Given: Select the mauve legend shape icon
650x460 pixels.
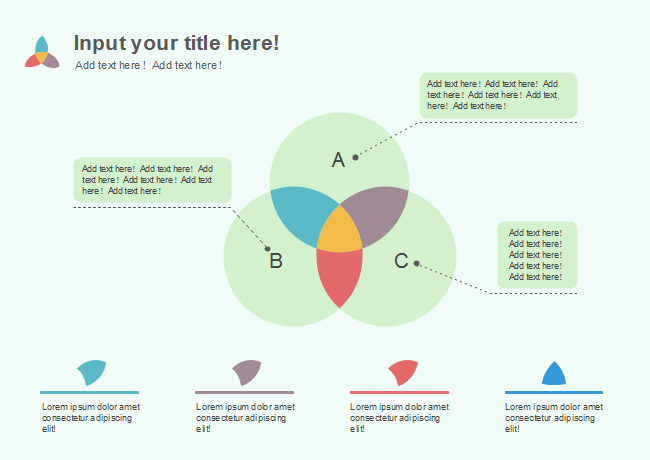Looking at the screenshot, I should (x=247, y=373).
